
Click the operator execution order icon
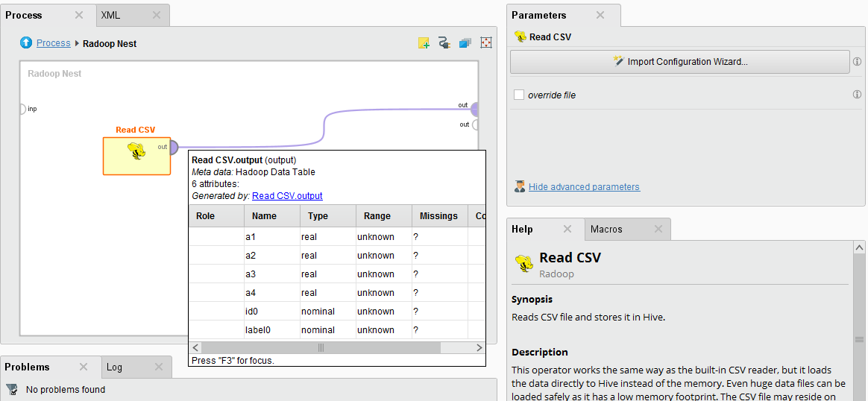click(x=465, y=43)
